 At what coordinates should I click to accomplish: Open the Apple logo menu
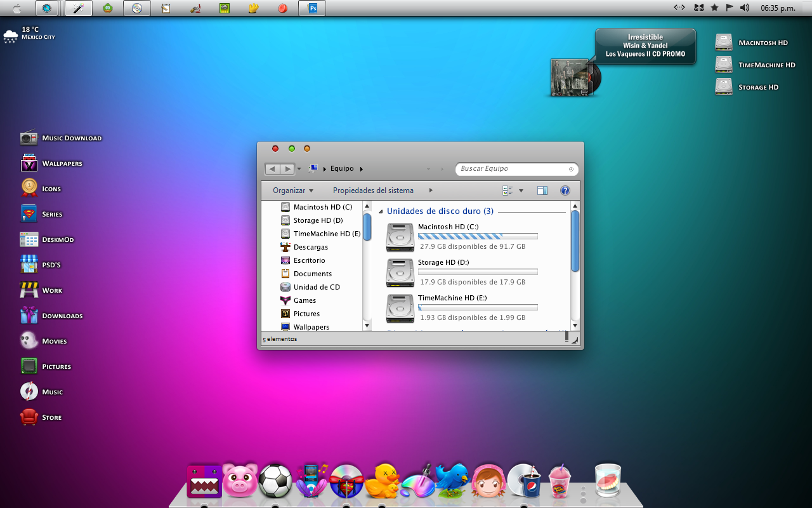17,8
